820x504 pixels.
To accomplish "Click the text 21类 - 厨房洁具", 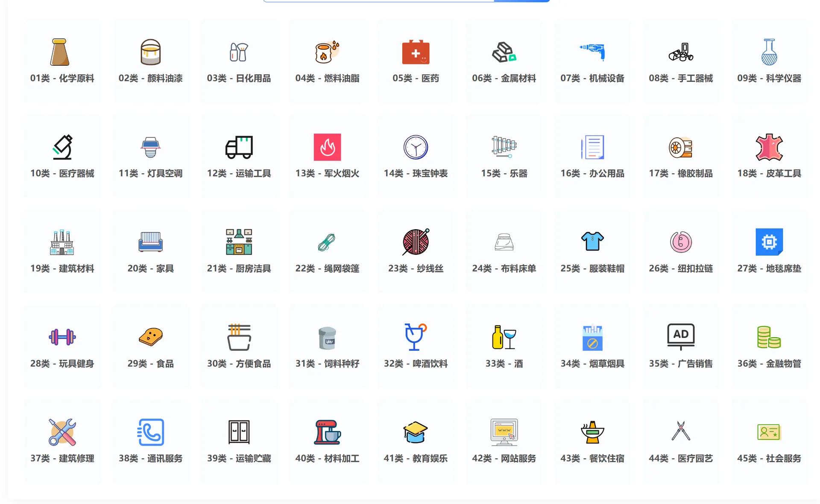I will click(x=239, y=268).
